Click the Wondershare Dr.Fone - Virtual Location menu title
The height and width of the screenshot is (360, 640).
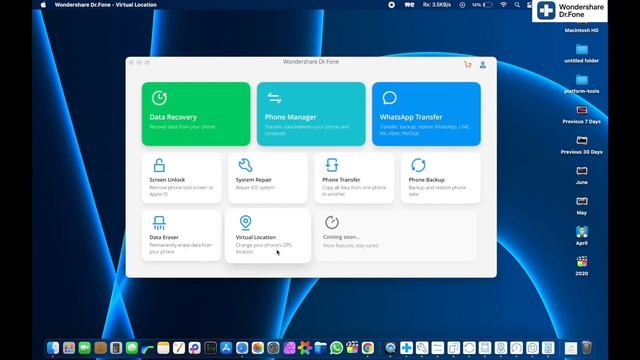tap(106, 5)
